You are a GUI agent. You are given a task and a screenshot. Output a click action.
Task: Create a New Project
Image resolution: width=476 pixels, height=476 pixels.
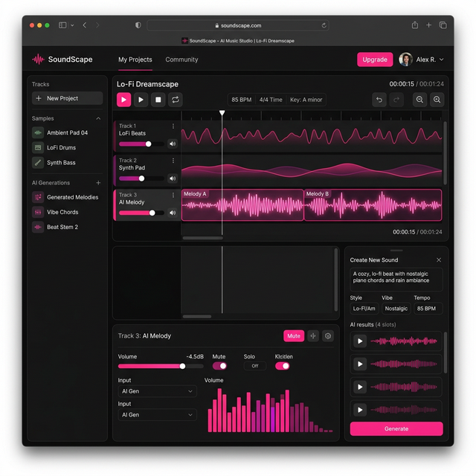point(68,98)
